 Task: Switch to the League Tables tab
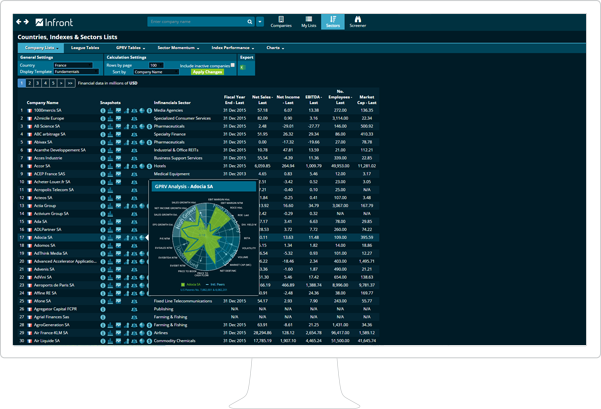tap(85, 48)
